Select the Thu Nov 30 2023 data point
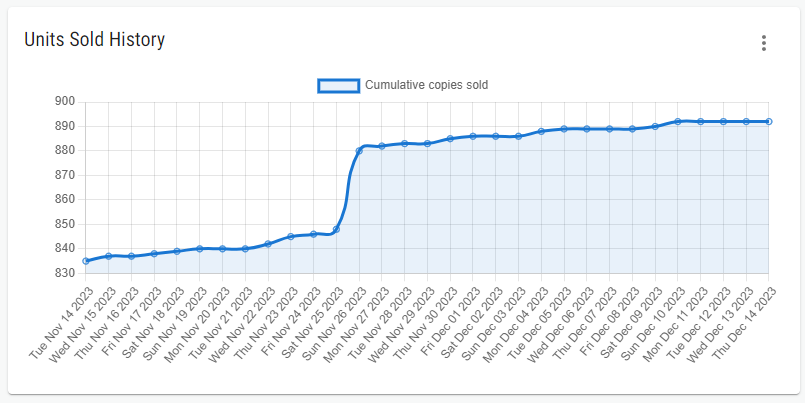 (450, 139)
